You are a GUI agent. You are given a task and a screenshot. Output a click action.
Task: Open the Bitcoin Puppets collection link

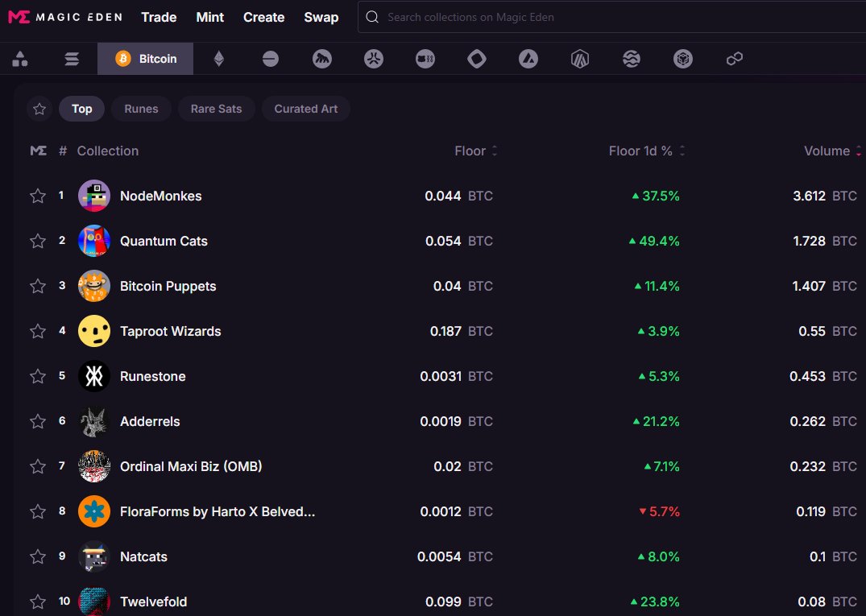point(168,286)
